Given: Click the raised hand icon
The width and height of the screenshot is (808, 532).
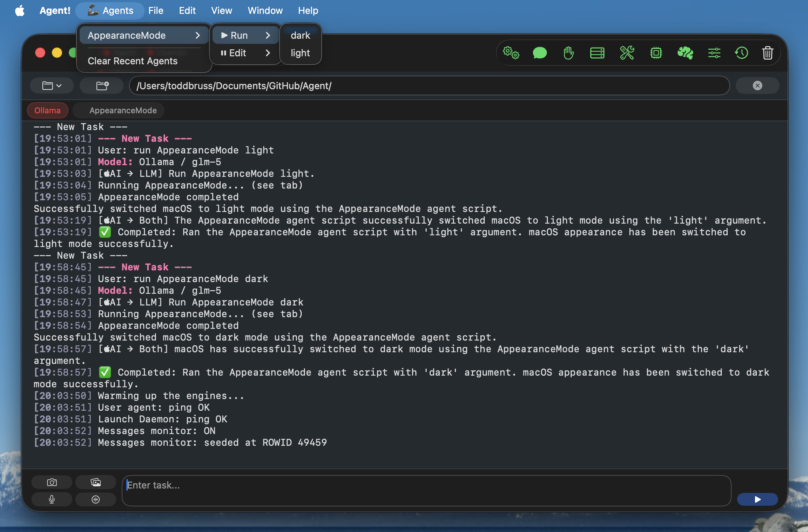Looking at the screenshot, I should click(568, 53).
